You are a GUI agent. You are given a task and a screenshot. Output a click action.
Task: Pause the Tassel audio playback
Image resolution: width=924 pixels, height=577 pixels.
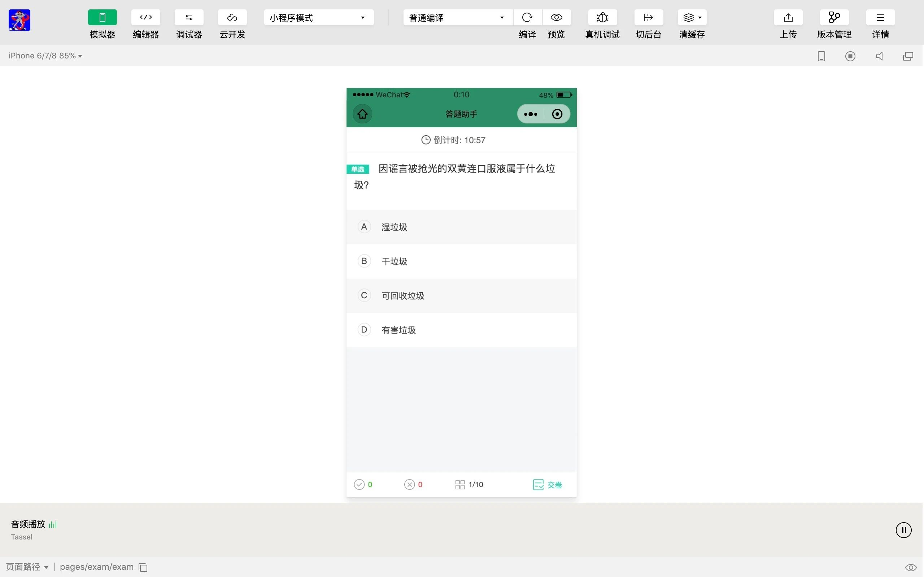coord(903,530)
